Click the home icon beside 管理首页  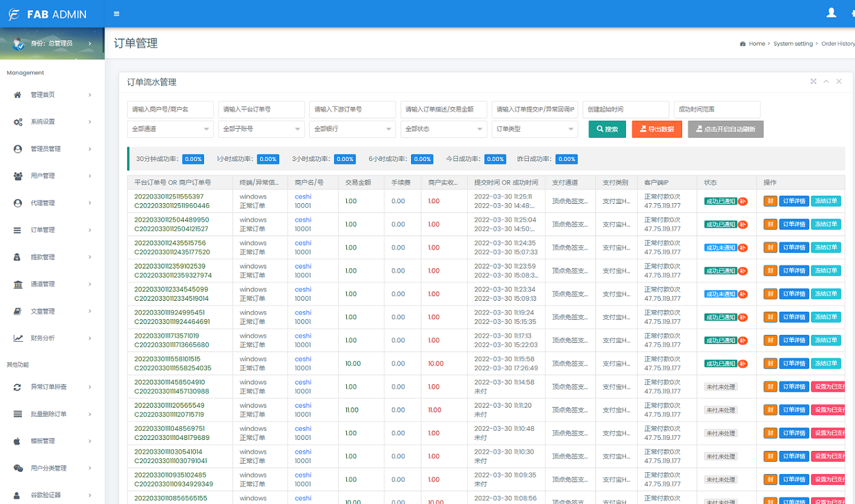pyautogui.click(x=18, y=95)
